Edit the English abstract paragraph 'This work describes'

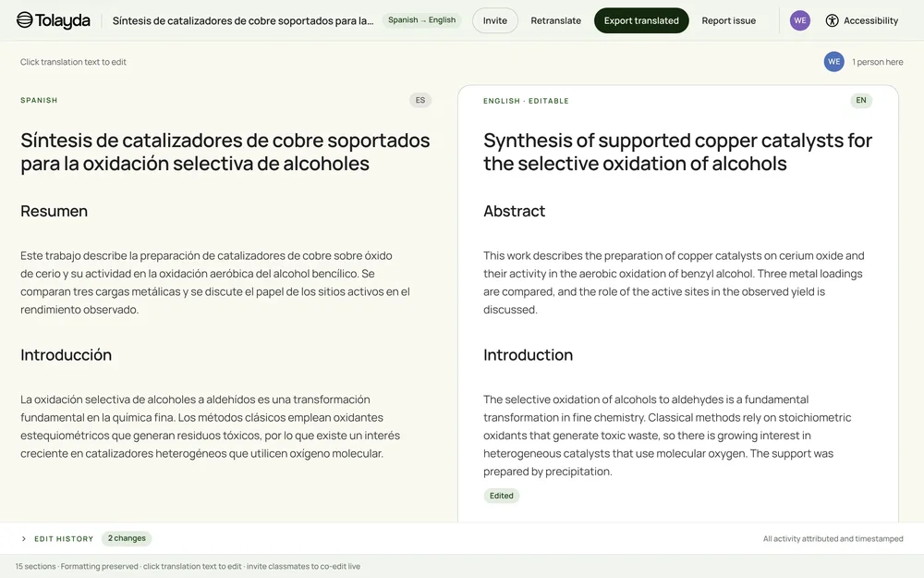coord(674,282)
